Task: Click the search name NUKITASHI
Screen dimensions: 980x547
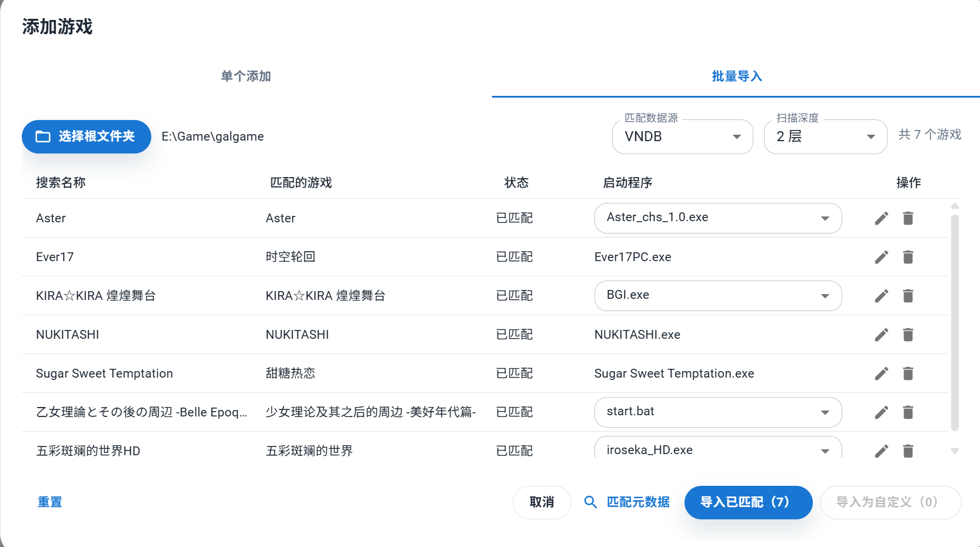Action: point(68,335)
